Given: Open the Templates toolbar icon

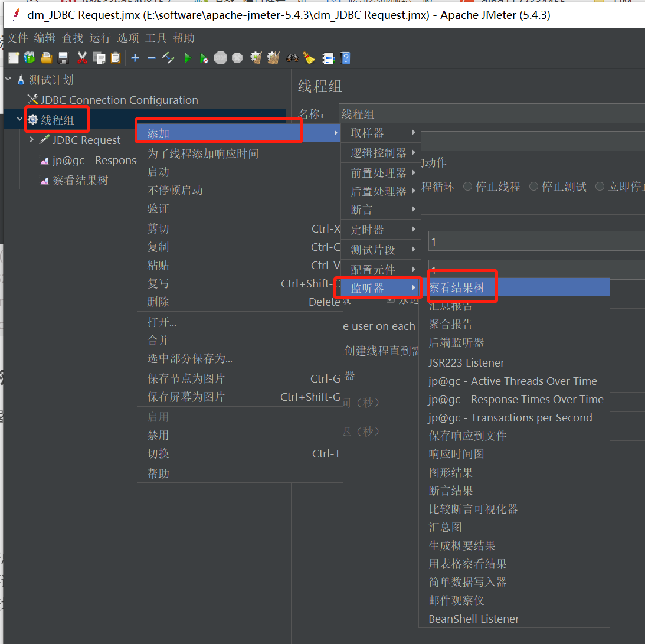Looking at the screenshot, I should [30, 58].
